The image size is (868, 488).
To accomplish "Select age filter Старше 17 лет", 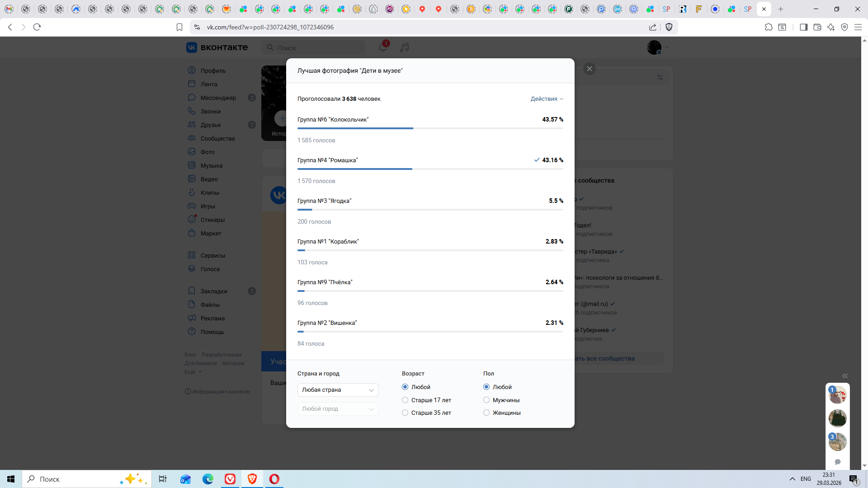I will (x=405, y=400).
